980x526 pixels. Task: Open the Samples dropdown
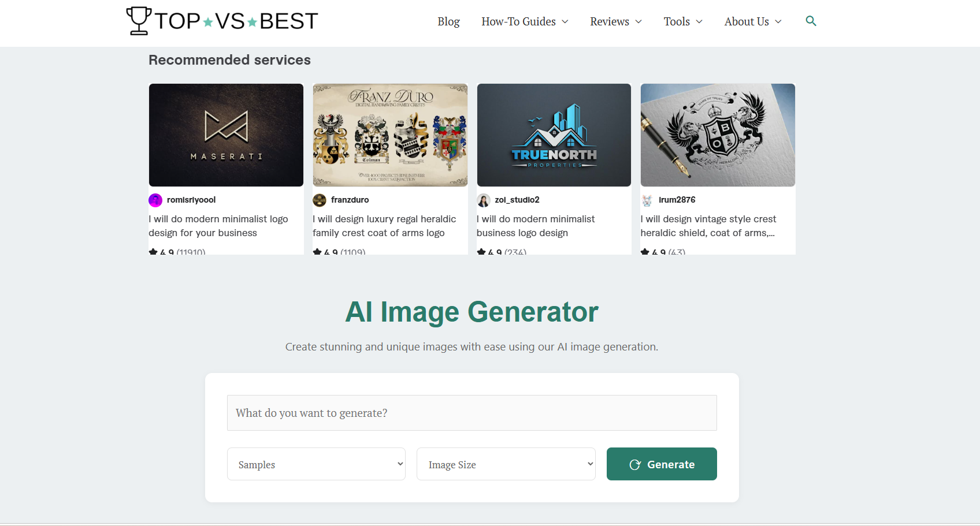point(316,464)
